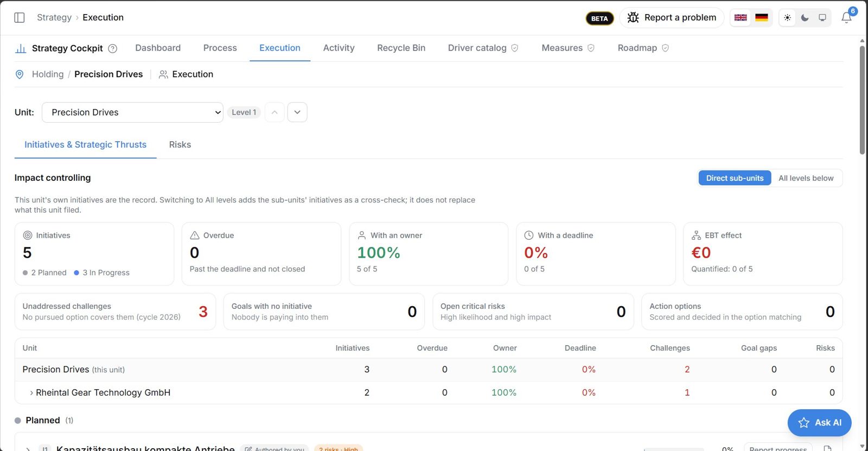The width and height of the screenshot is (868, 451).
Task: Click the location pin icon beside Holding
Action: point(20,74)
